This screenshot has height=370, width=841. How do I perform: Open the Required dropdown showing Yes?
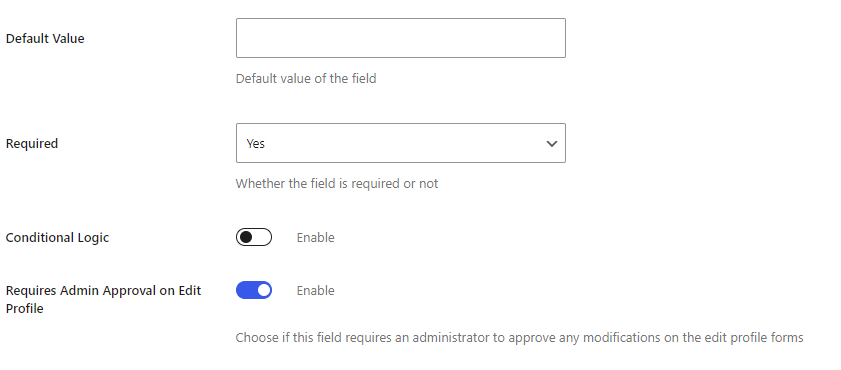tap(401, 143)
